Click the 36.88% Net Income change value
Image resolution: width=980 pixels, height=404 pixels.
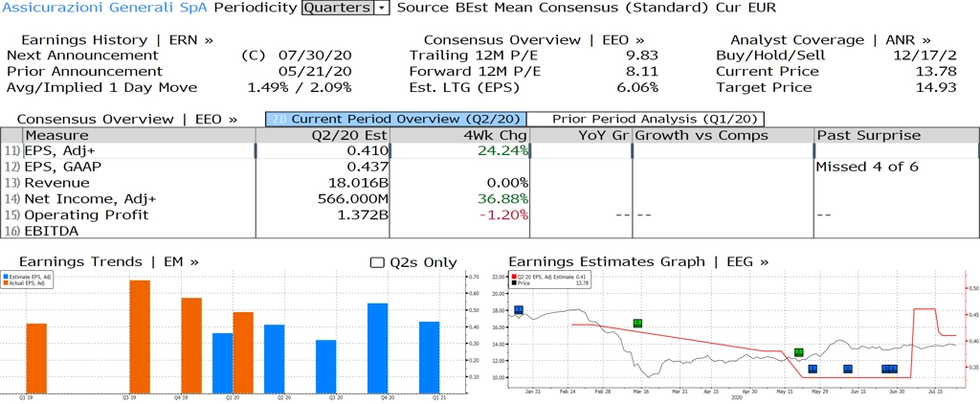(501, 199)
